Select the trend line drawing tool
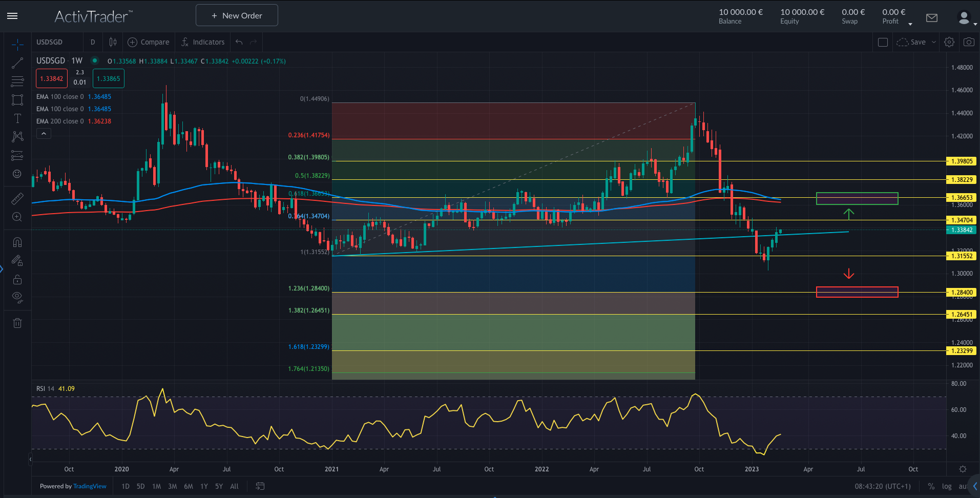 tap(17, 63)
